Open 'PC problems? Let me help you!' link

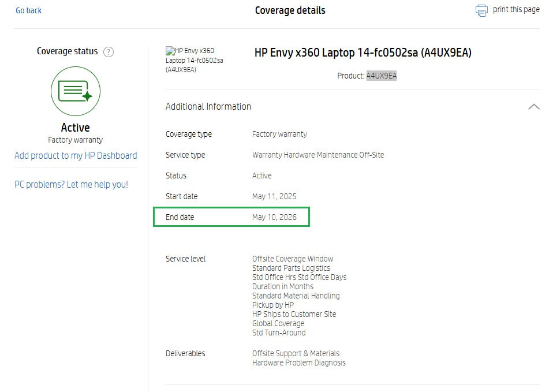coord(71,185)
